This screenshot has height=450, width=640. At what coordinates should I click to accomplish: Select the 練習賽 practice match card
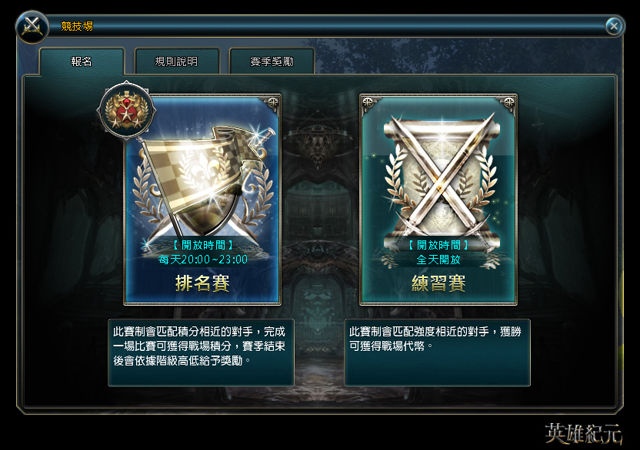click(438, 199)
